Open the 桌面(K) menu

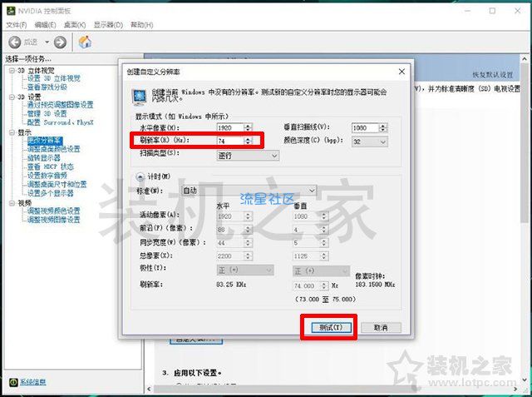tap(75, 25)
